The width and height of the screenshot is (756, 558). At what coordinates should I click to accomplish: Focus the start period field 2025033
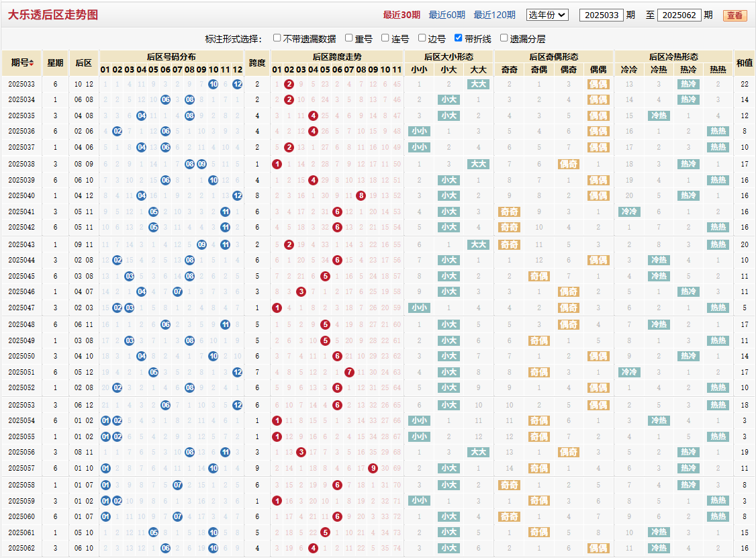tap(601, 15)
